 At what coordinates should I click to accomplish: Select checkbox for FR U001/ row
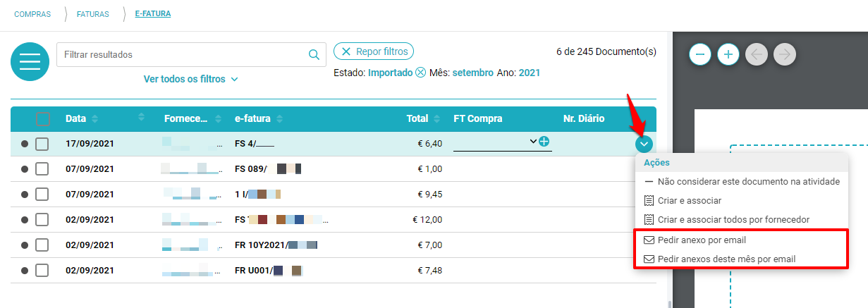[x=42, y=271]
